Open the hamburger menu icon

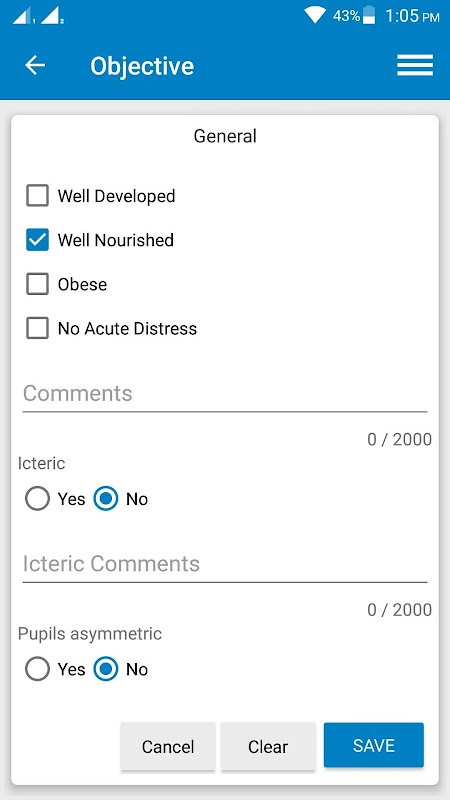(415, 65)
